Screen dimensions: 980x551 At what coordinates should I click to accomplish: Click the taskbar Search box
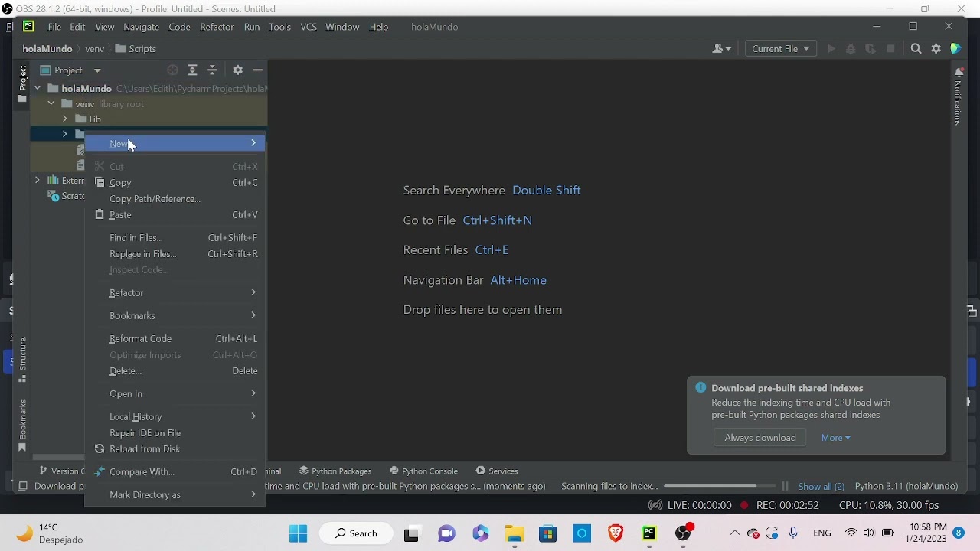click(x=356, y=533)
